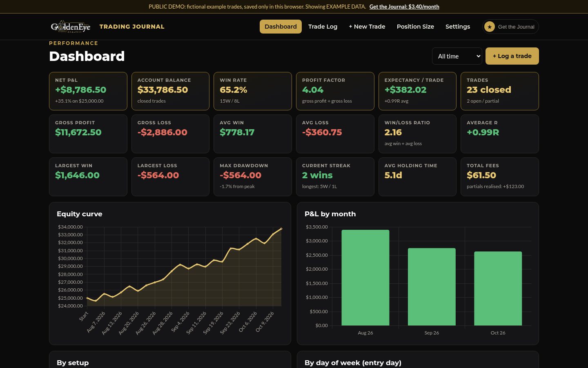Click the By setup section heading
This screenshot has width=588, height=368.
(x=73, y=363)
